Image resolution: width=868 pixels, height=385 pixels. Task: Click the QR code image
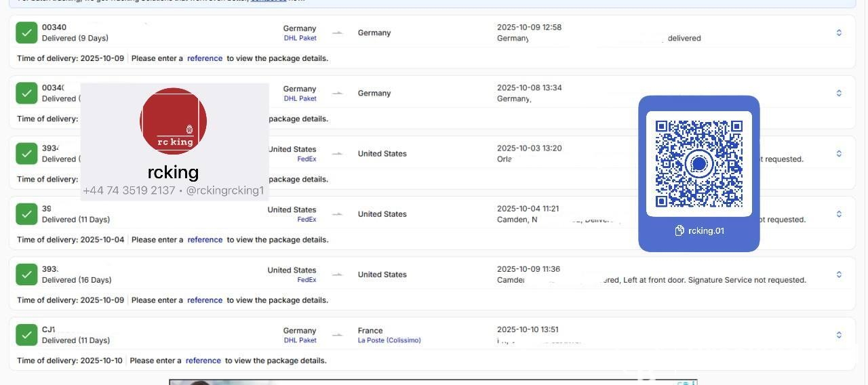pyautogui.click(x=699, y=164)
